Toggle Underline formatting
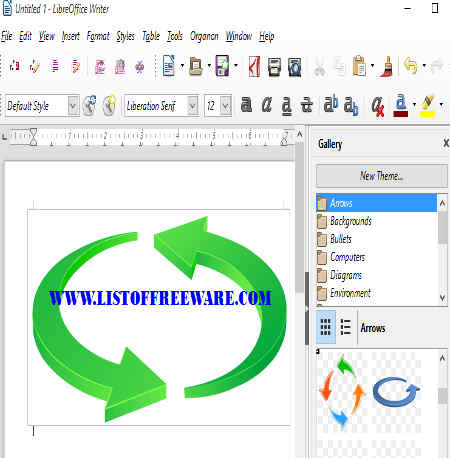 tap(287, 106)
